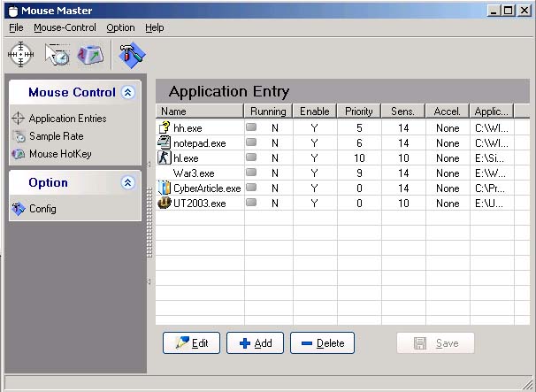Click priority value 10 for hl.exe
Image resolution: width=536 pixels, height=392 pixels.
coord(359,158)
